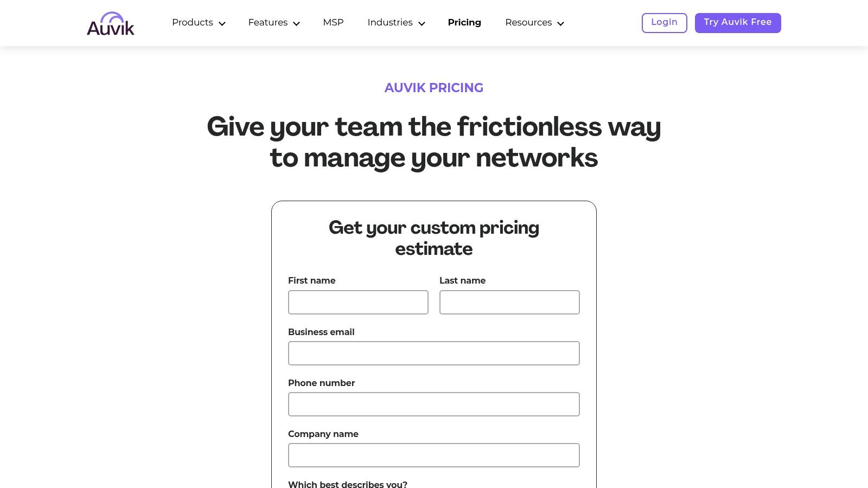This screenshot has height=488, width=868.
Task: Open the Industries menu label
Action: click(390, 23)
